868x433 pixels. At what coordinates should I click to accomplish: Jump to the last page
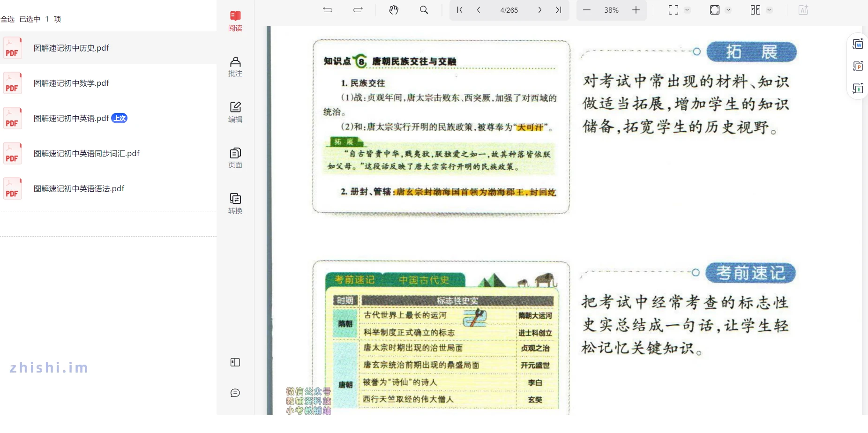tap(559, 10)
